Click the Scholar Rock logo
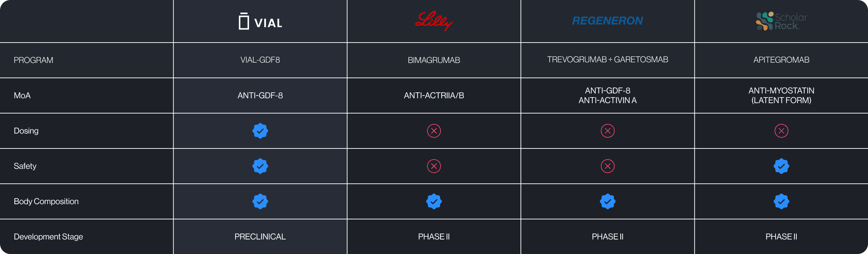 coord(781,21)
